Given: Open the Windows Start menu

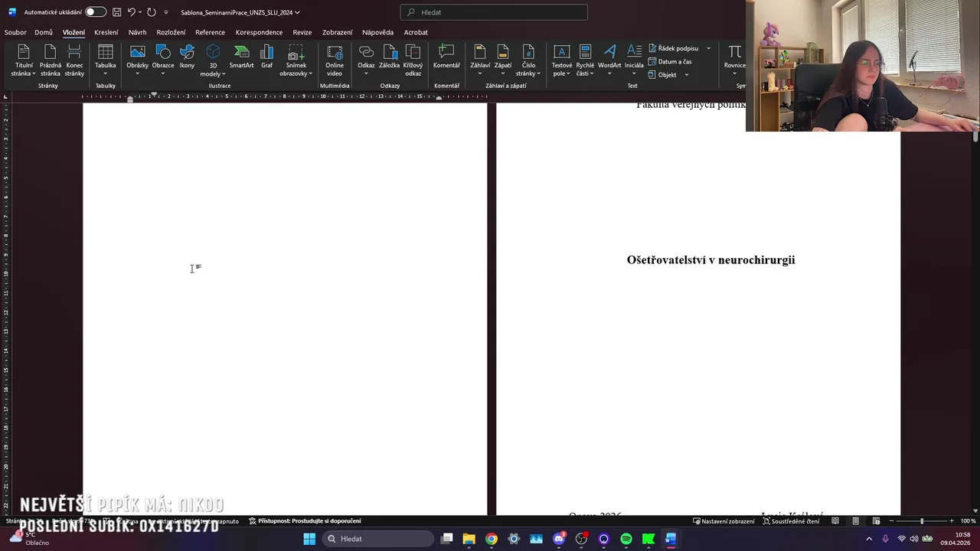Looking at the screenshot, I should pos(309,539).
